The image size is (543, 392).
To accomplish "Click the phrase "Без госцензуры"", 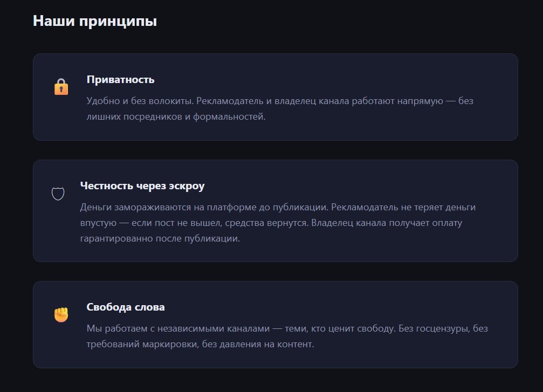I will [432, 328].
